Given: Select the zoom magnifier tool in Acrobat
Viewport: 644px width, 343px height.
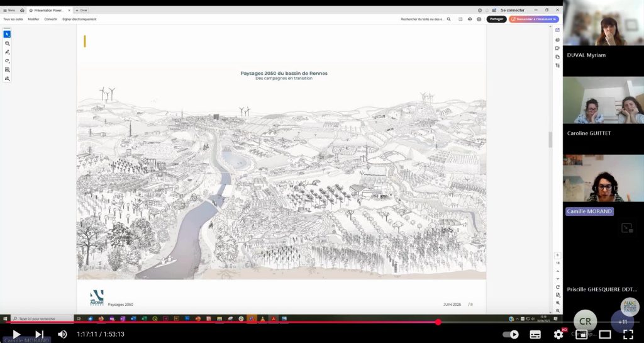Looking at the screenshot, I should tap(7, 43).
